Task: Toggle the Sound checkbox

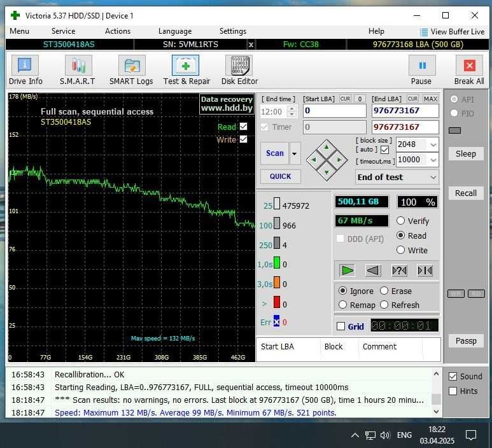Action: coord(453,376)
